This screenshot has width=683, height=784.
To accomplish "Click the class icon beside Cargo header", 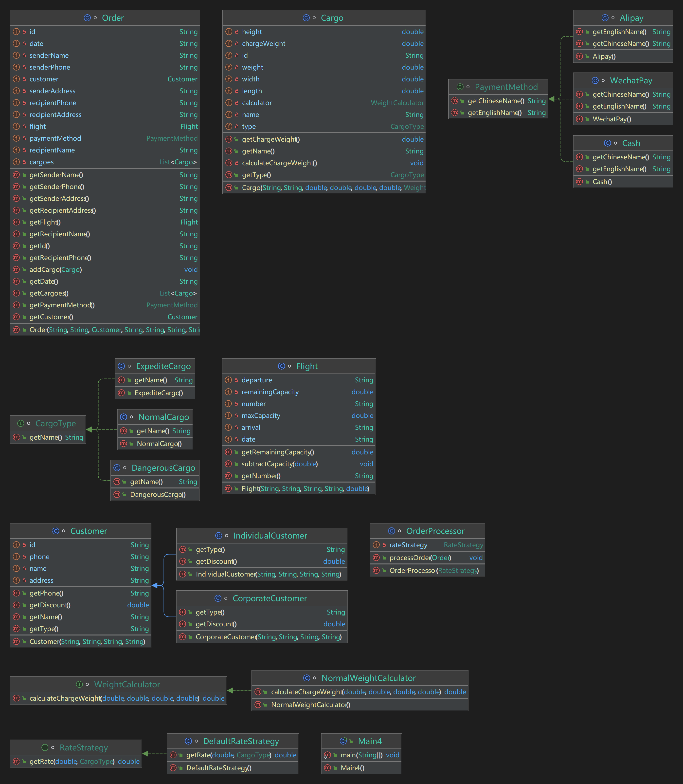I will tap(306, 18).
